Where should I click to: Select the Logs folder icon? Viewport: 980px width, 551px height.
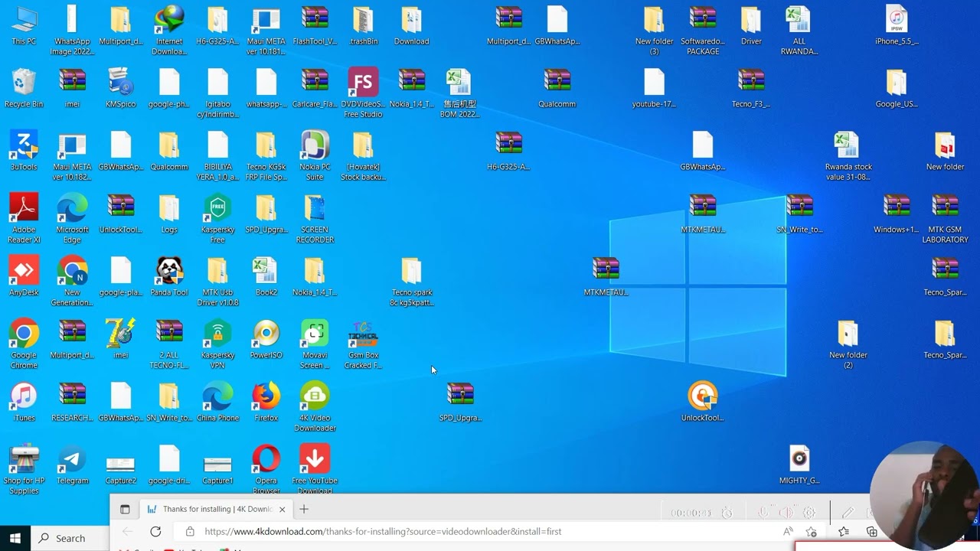coord(169,214)
